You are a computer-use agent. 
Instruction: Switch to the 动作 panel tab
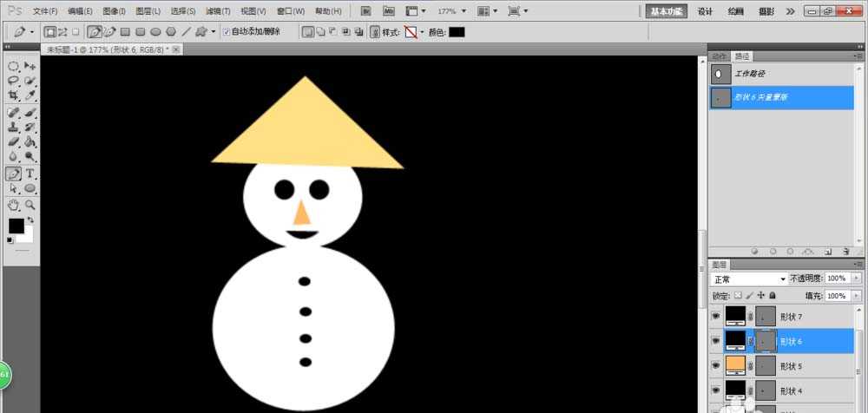tap(719, 56)
